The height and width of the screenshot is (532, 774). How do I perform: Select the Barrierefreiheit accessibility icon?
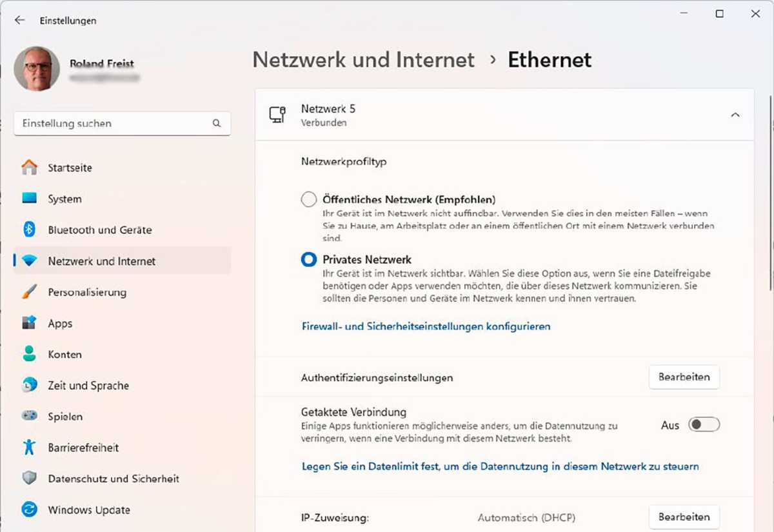click(28, 447)
